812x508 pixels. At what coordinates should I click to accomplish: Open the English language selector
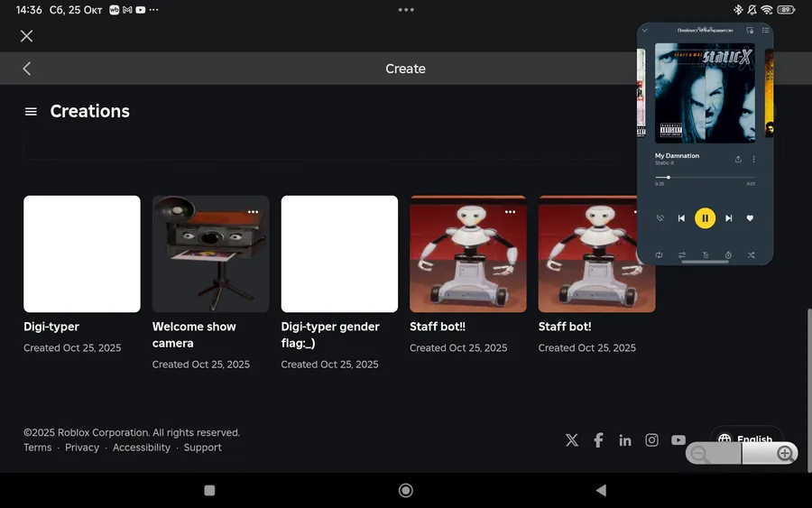(746, 439)
